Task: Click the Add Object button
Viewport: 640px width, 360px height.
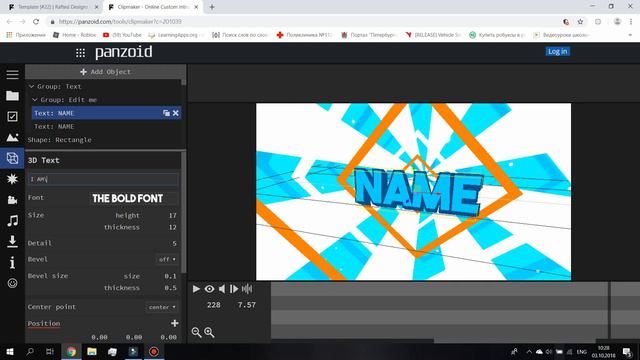Action: click(x=105, y=72)
